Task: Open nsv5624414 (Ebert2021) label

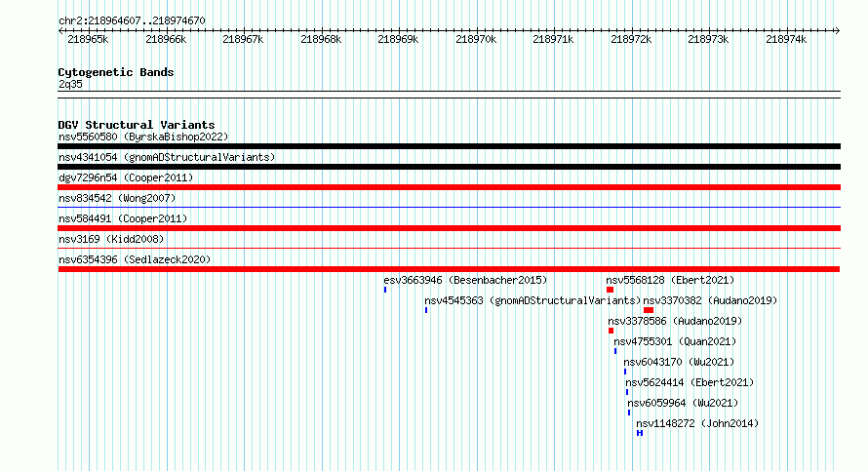Action: point(690,382)
